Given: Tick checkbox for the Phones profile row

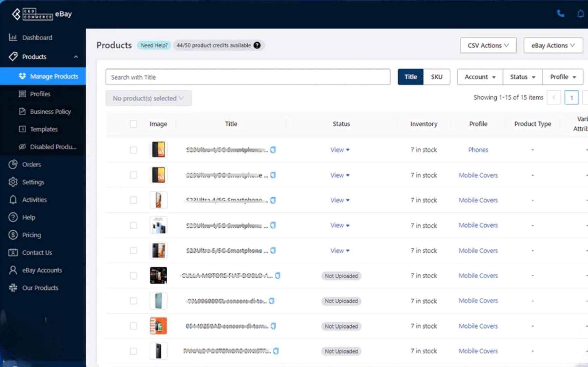Looking at the screenshot, I should (134, 150).
